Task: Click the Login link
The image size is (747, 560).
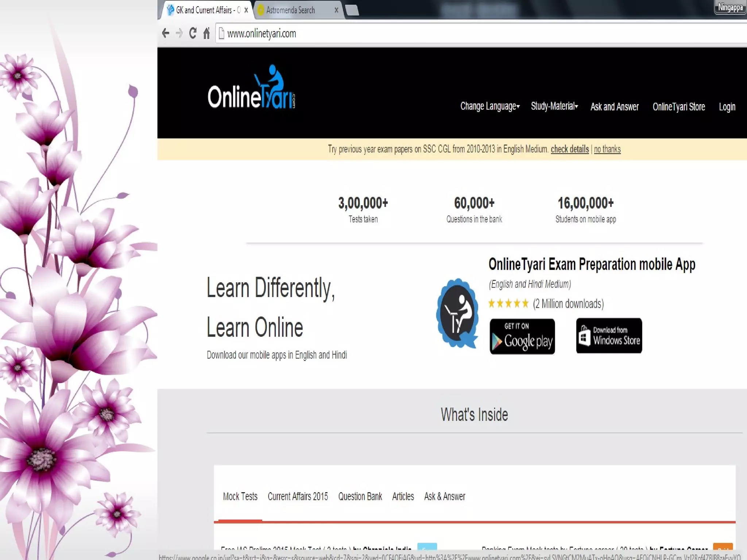Action: click(727, 107)
